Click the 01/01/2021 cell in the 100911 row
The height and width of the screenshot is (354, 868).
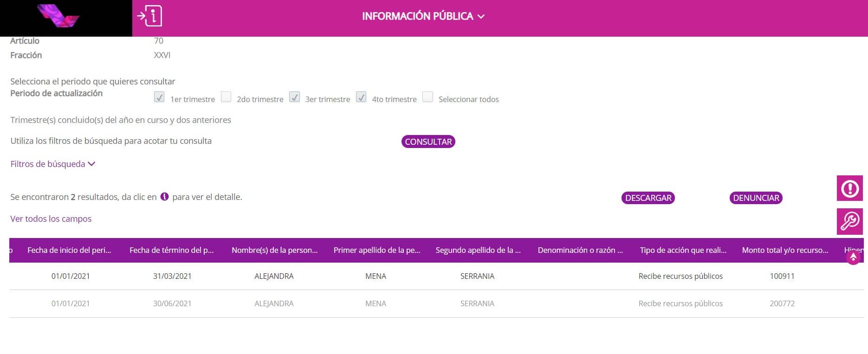click(x=71, y=276)
